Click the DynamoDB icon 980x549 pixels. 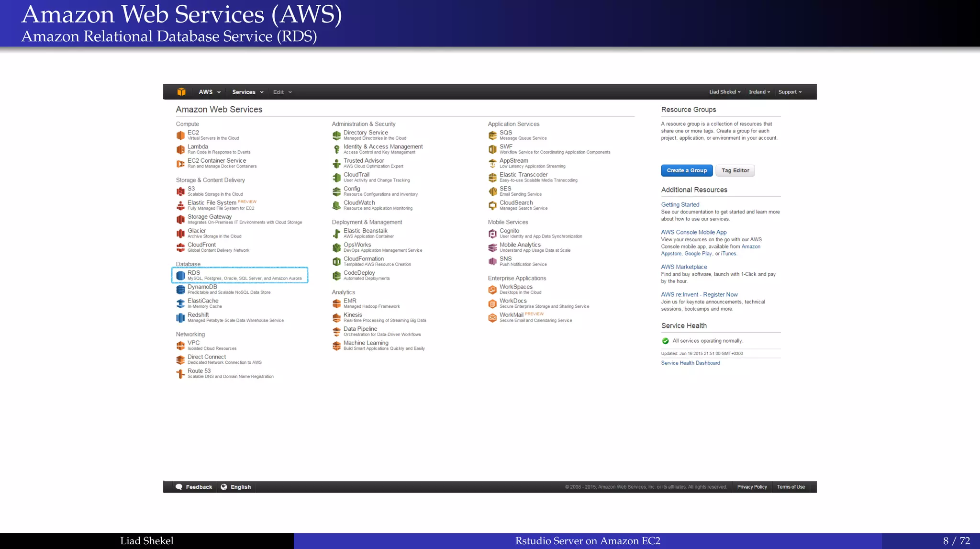click(x=180, y=290)
